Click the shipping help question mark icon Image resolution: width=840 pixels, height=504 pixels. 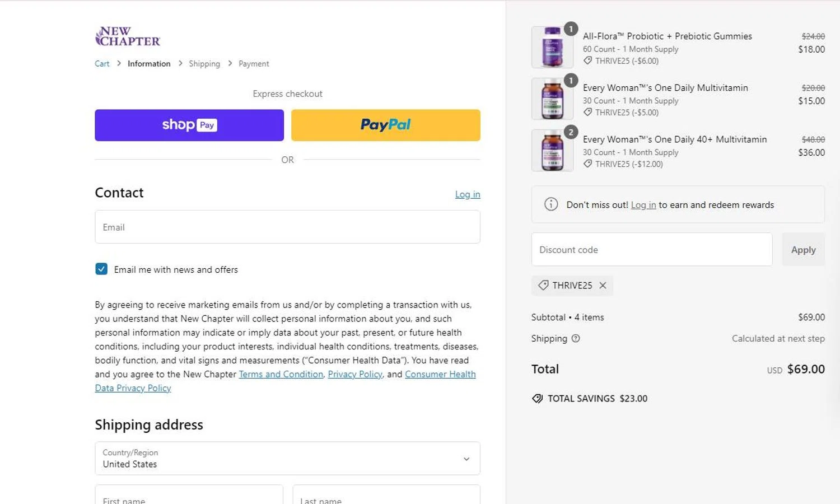click(576, 338)
